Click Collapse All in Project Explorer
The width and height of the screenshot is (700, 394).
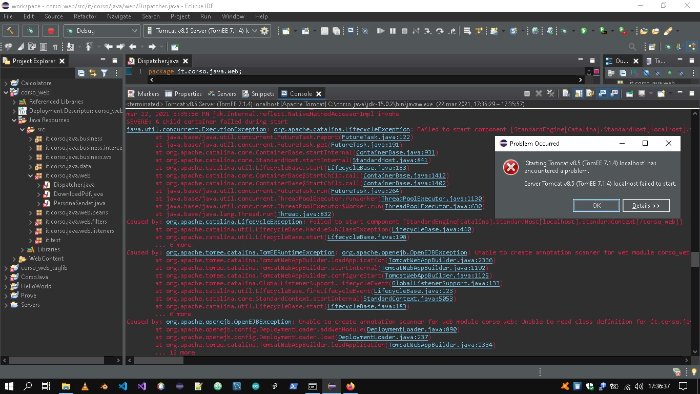point(81,73)
